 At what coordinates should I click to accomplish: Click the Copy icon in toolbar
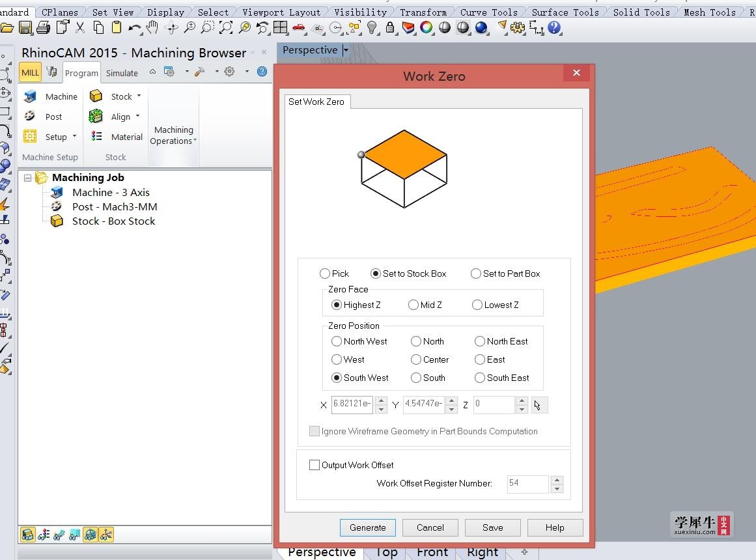[x=98, y=27]
